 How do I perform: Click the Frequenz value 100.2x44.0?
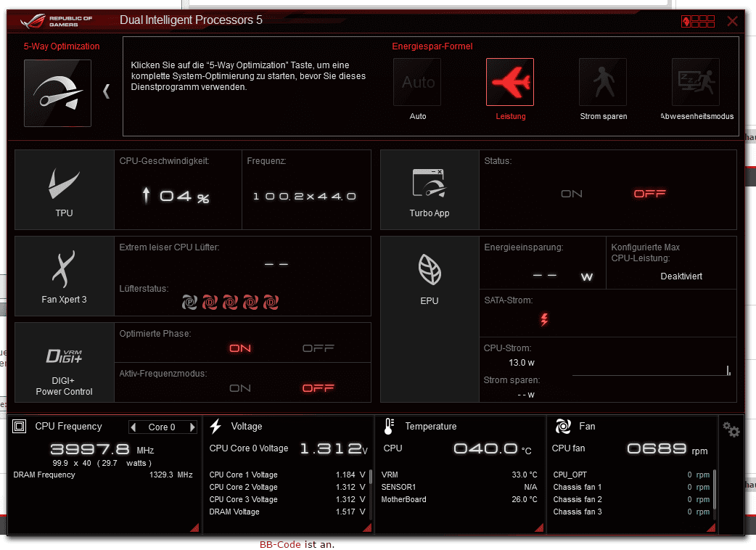(305, 196)
